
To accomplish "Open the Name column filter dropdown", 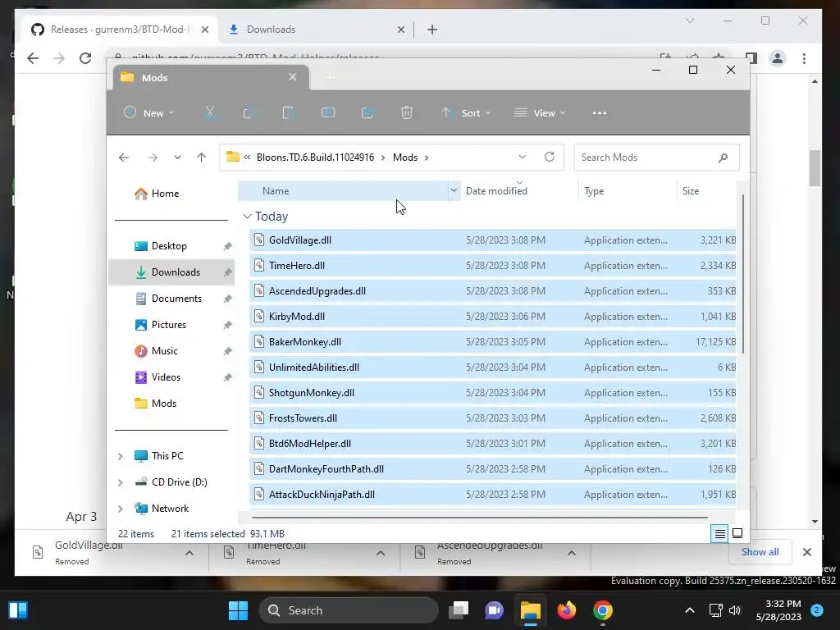I will (x=454, y=190).
